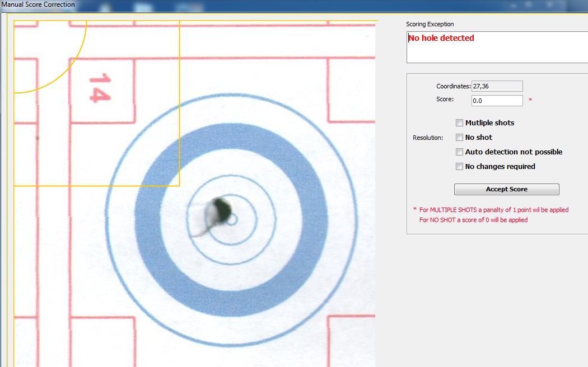The image size is (588, 367).
Task: Click the Manual Score Correction title bar
Action: [x=38, y=4]
